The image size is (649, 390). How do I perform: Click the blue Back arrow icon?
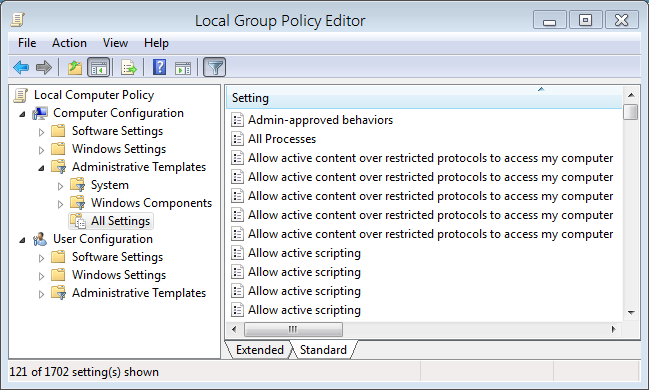[21, 67]
